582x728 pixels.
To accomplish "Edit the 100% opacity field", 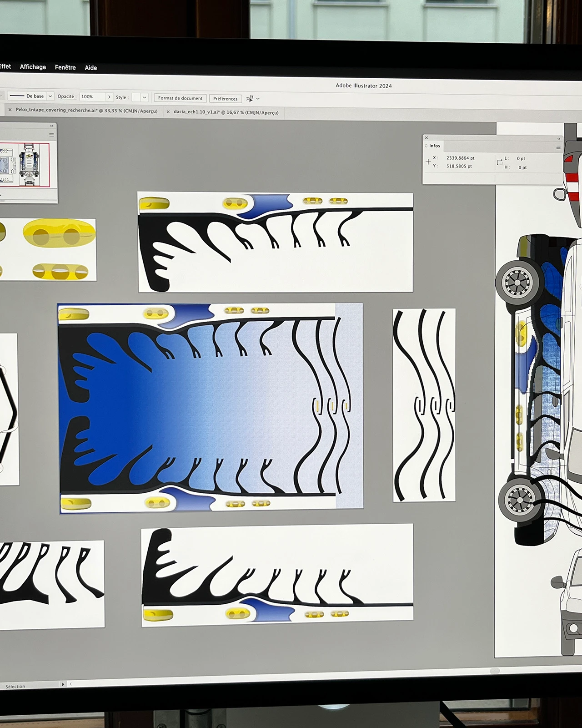I will (92, 96).
